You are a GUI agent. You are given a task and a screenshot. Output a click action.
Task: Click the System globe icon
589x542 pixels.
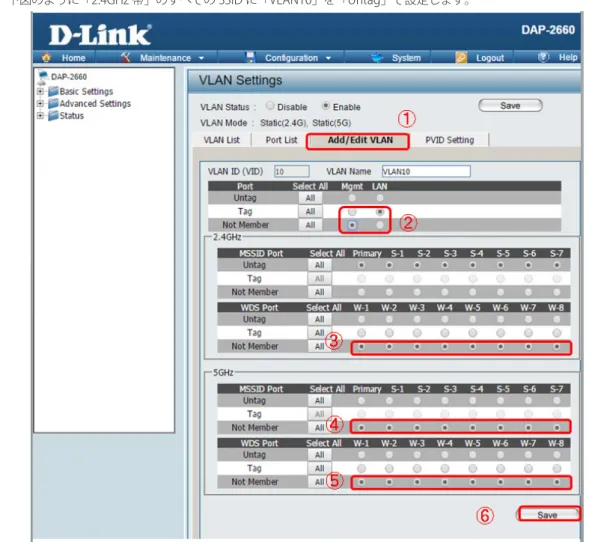coord(377,57)
